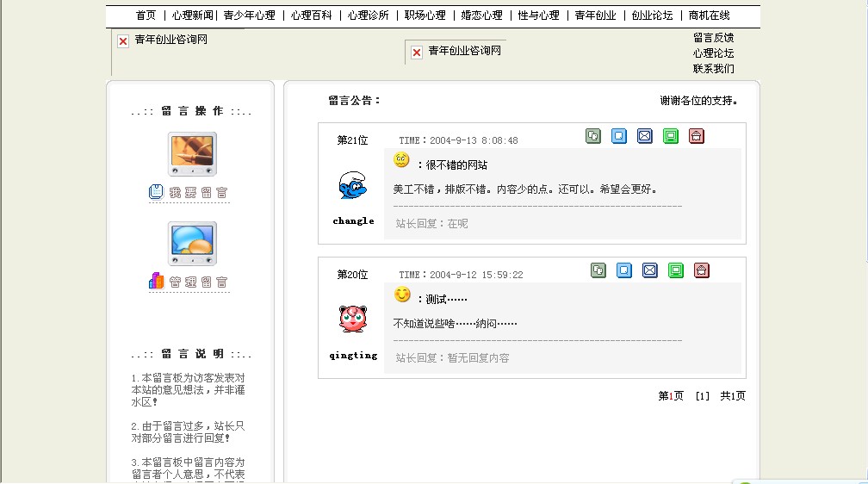Click the reply text 站长回复：暂无回复内容

[x=452, y=358]
